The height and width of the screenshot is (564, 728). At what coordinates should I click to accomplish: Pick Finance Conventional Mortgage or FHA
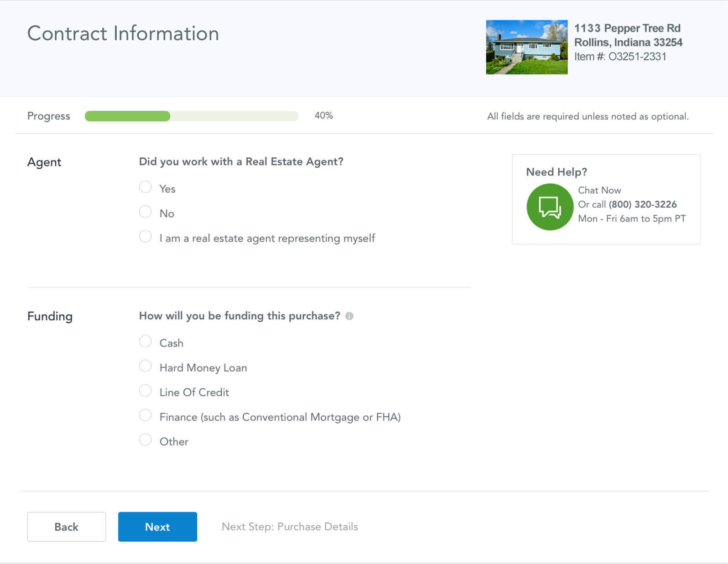point(146,415)
